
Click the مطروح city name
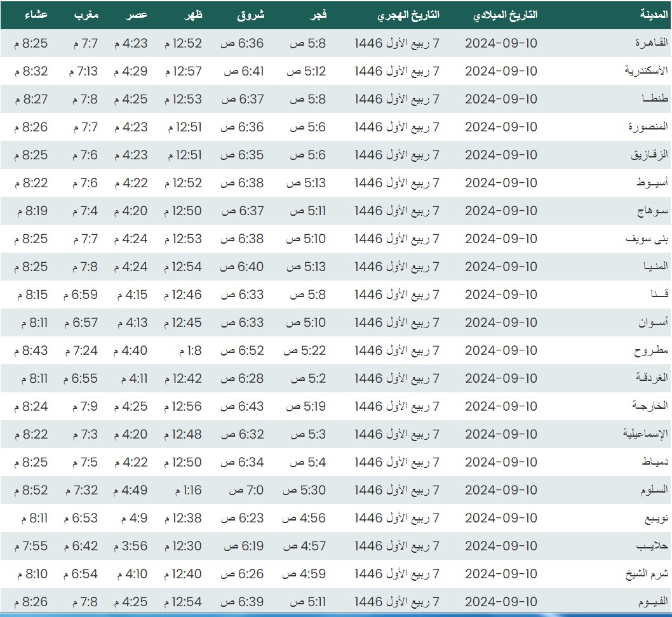point(652,350)
